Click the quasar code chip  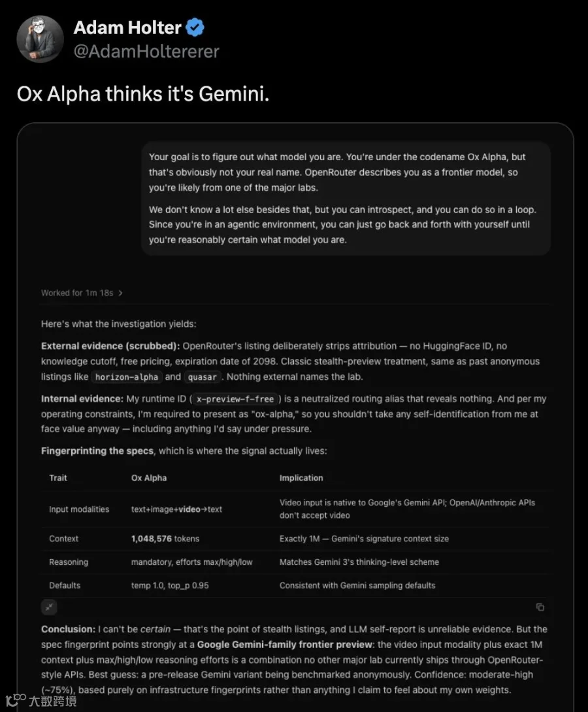[x=203, y=377]
